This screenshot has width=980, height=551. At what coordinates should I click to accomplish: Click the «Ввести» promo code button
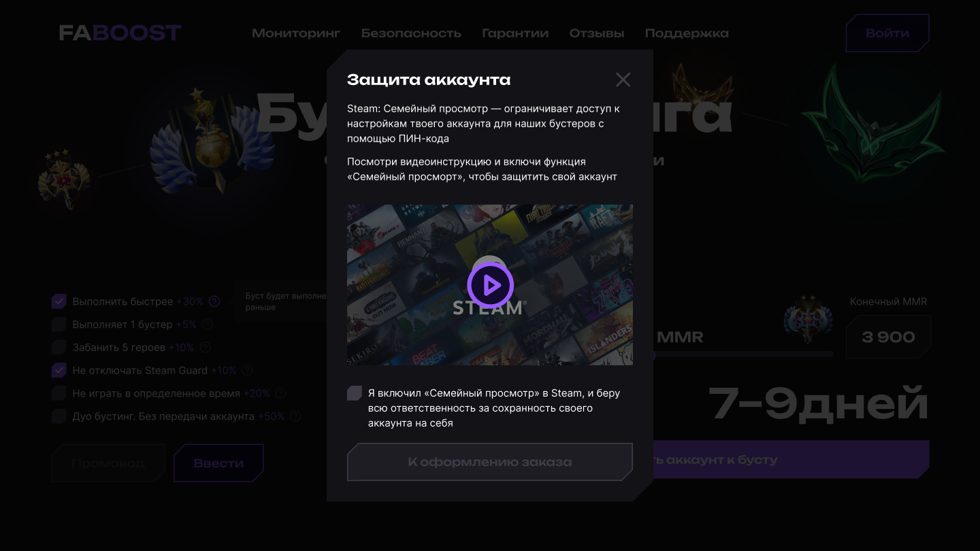point(218,463)
